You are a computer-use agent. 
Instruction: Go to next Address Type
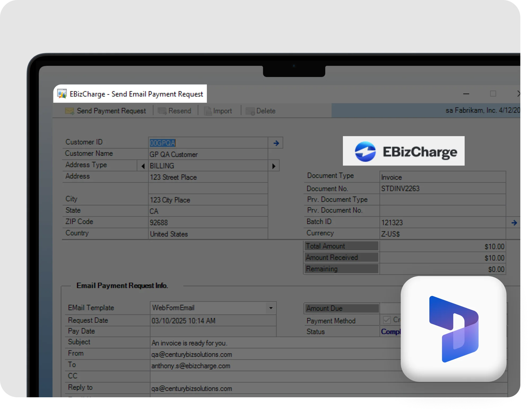pyautogui.click(x=274, y=166)
